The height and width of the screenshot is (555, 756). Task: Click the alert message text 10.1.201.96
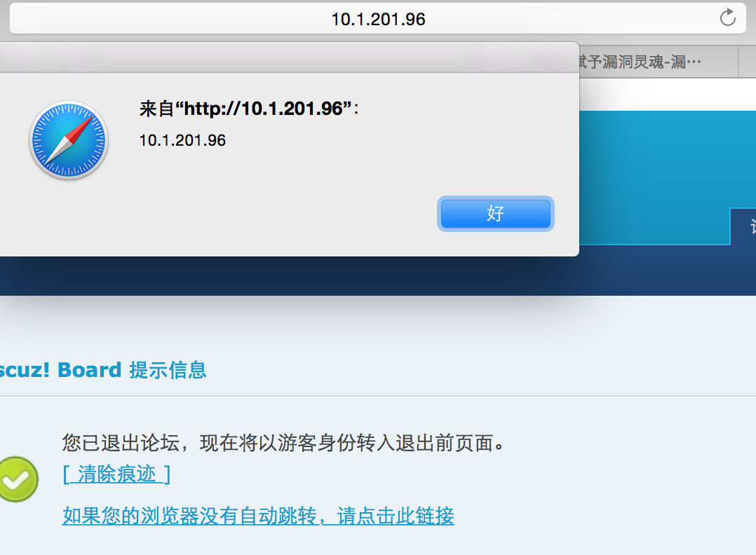click(x=182, y=140)
